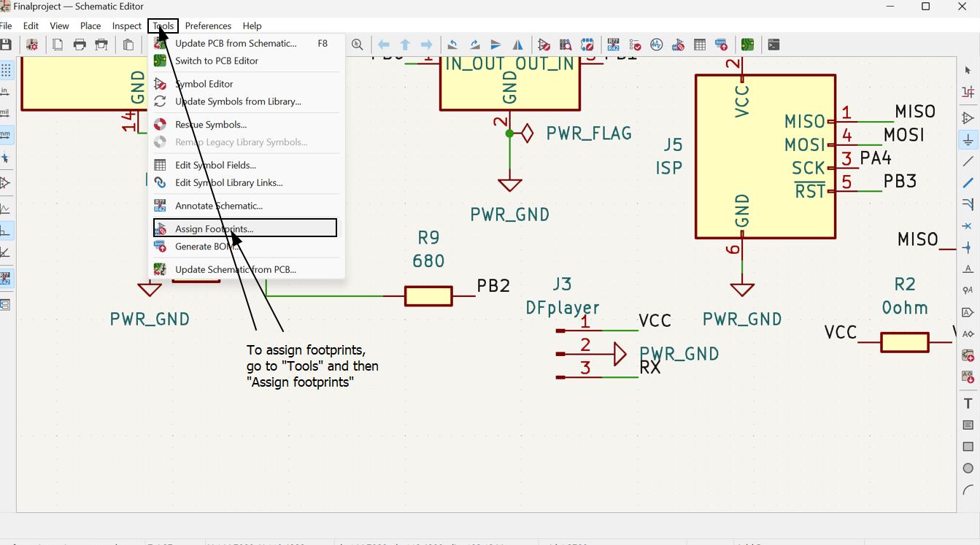Image resolution: width=980 pixels, height=545 pixels.
Task: Select the Add Net Label tool
Action: 968,269
